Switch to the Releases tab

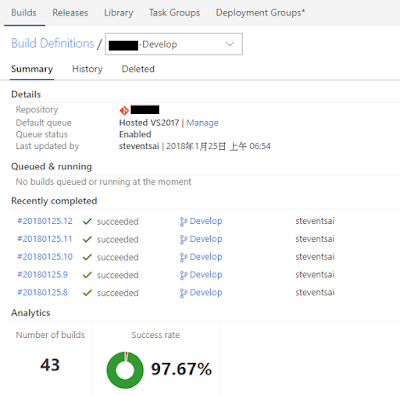pyautogui.click(x=70, y=13)
